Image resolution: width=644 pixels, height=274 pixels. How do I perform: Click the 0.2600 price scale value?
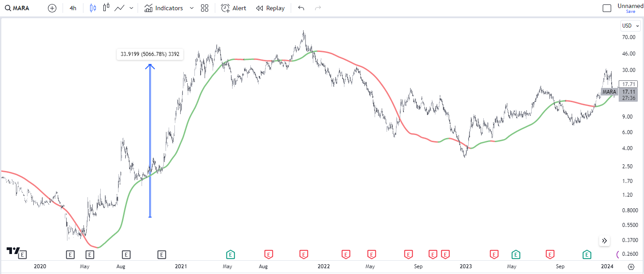[x=629, y=254]
